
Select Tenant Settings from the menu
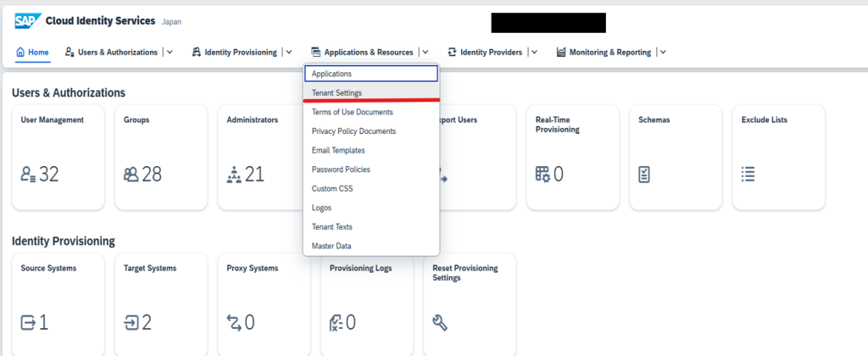[337, 92]
